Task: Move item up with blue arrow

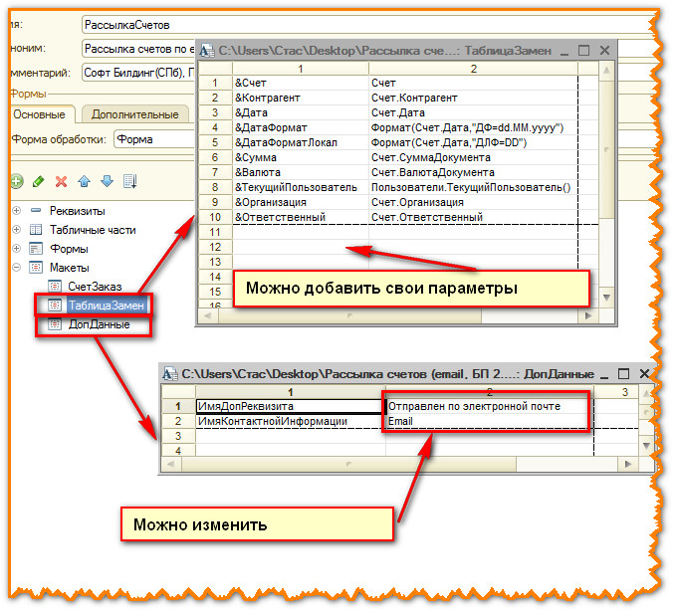Action: [85, 182]
